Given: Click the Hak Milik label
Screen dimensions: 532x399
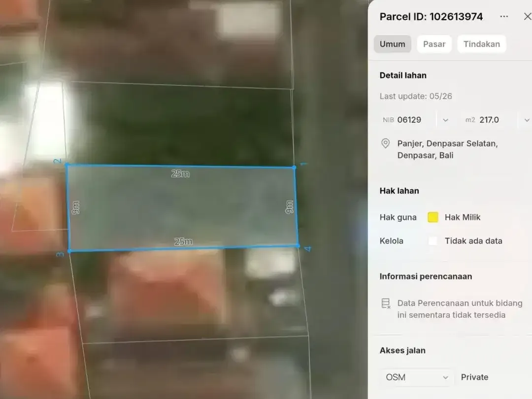Looking at the screenshot, I should pos(463,217).
